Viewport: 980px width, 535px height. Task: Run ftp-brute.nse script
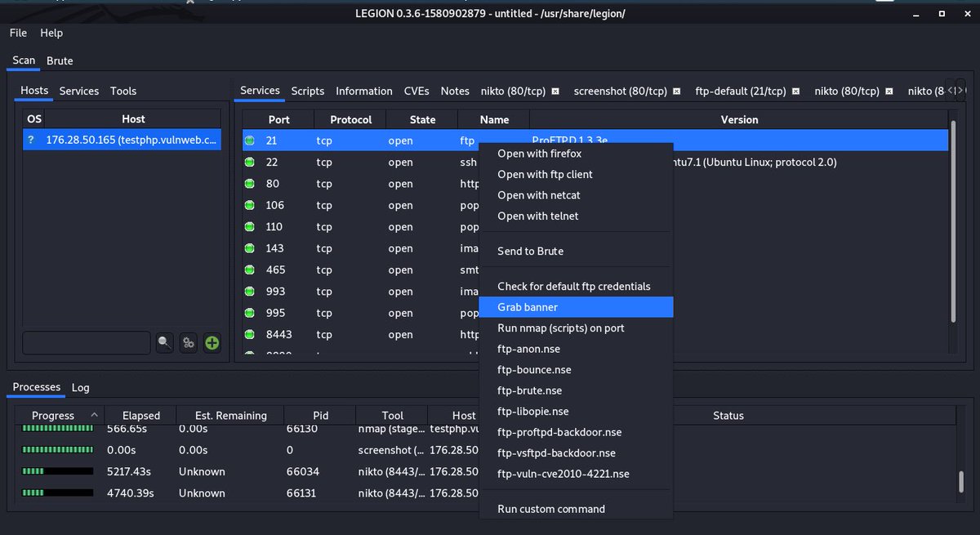tap(576, 390)
